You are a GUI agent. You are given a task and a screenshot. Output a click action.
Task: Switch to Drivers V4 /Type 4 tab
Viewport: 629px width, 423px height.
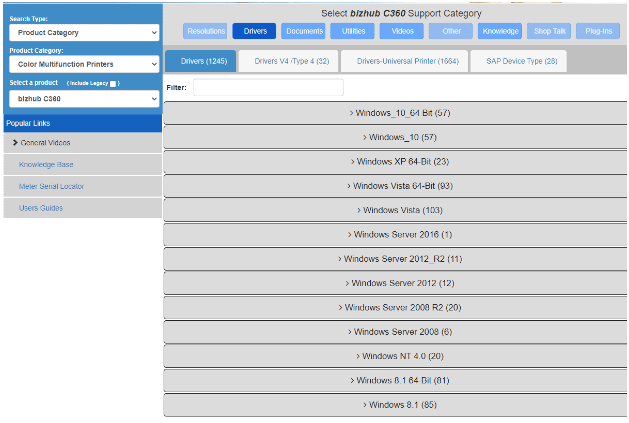pos(291,62)
